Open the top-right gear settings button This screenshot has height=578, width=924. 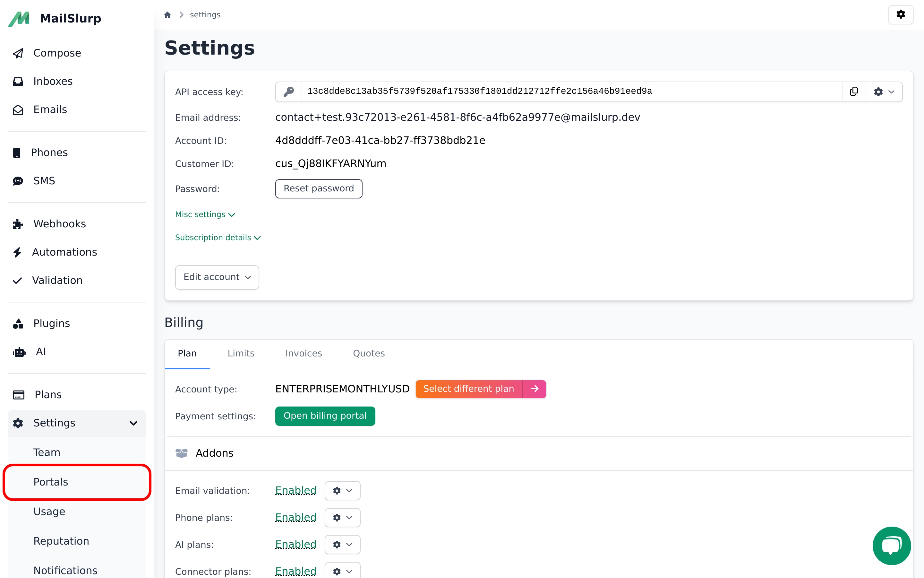point(901,14)
